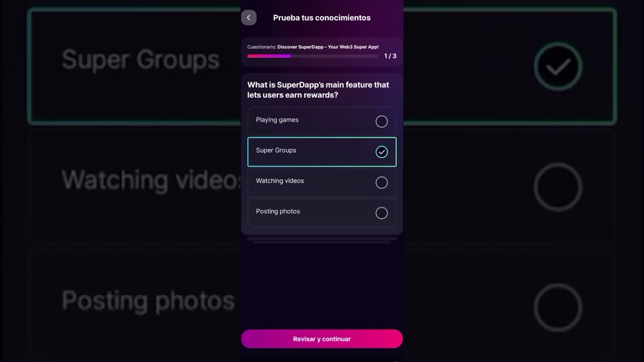
Task: Click the checked circle beside Super Groups
Action: point(381,152)
